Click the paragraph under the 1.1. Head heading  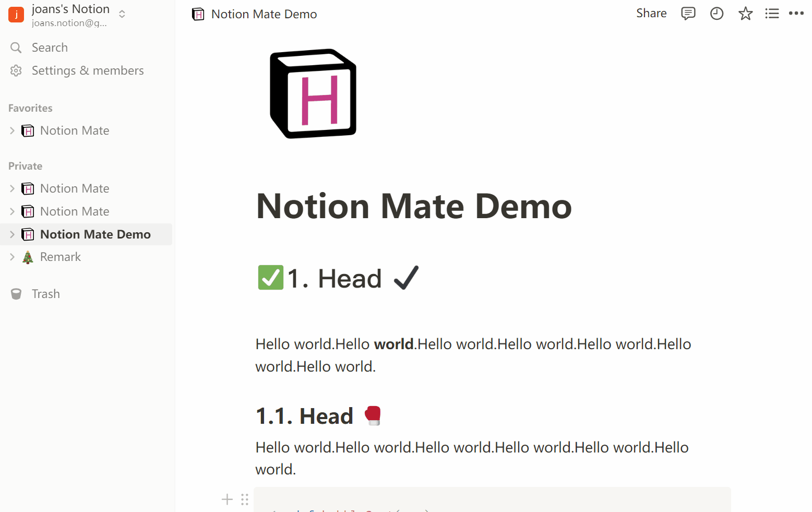click(472, 458)
